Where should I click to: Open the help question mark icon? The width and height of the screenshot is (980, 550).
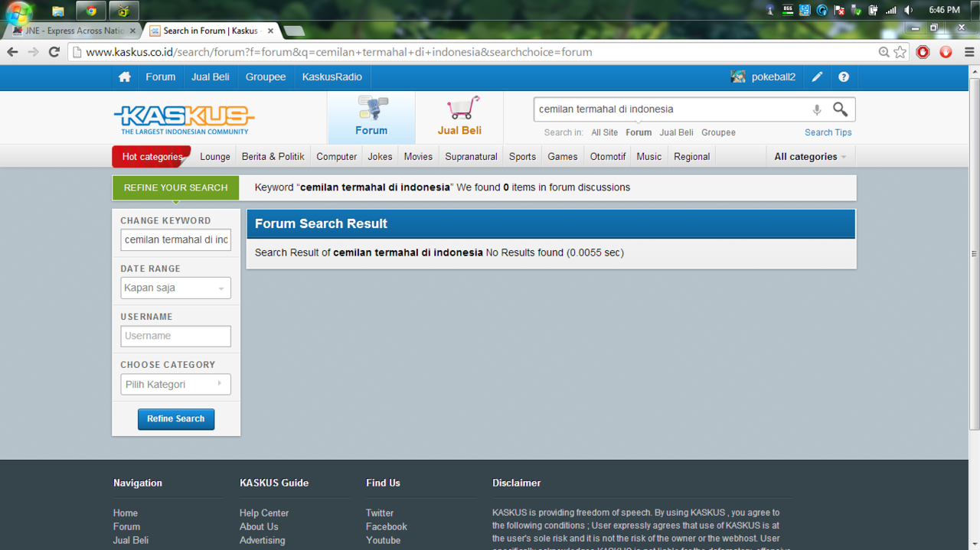tap(844, 77)
